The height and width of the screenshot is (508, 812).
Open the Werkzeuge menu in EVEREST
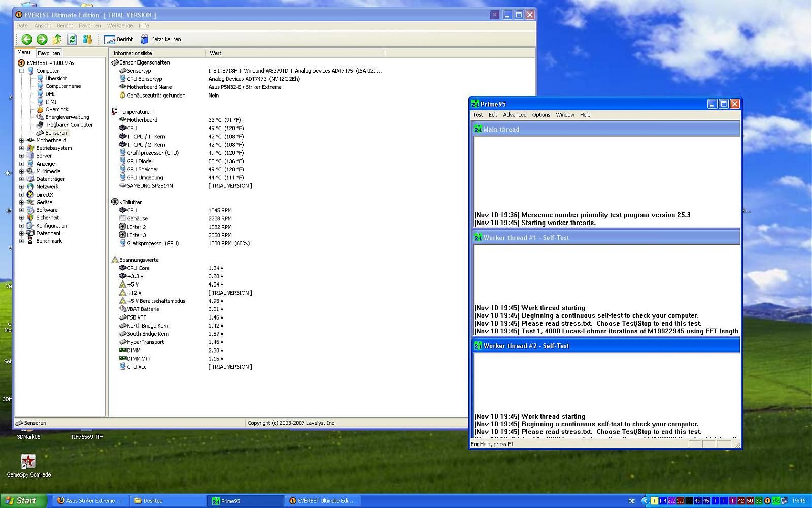click(120, 26)
